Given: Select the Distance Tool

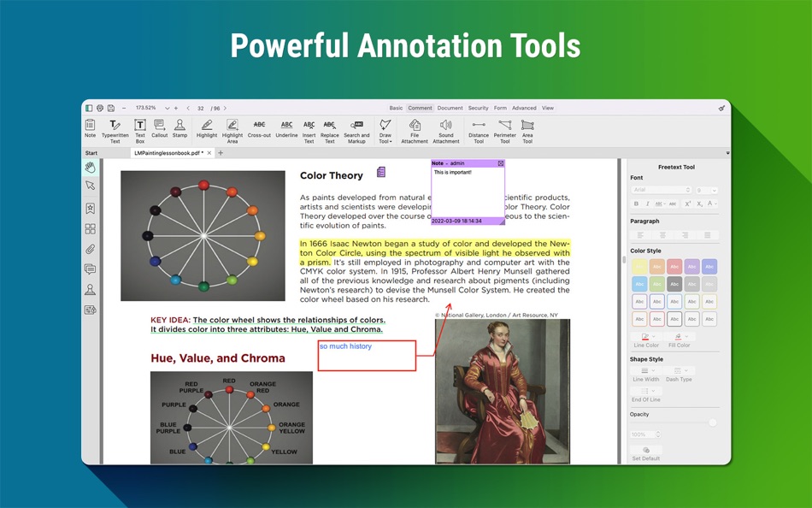Looking at the screenshot, I should 479,131.
